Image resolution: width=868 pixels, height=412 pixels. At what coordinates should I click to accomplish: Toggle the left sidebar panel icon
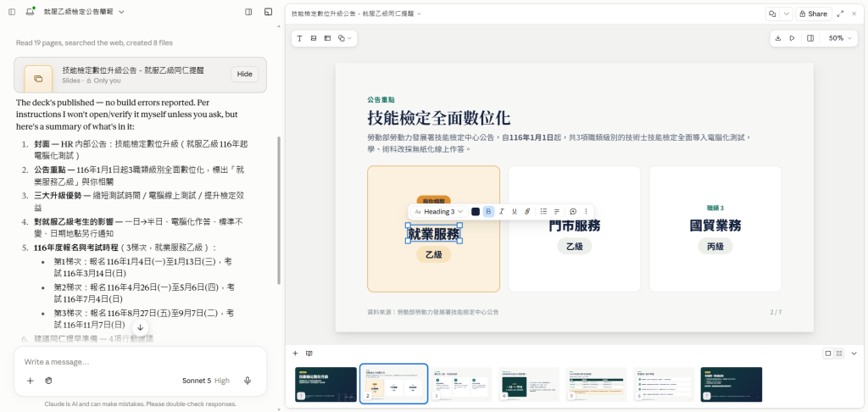pos(12,12)
